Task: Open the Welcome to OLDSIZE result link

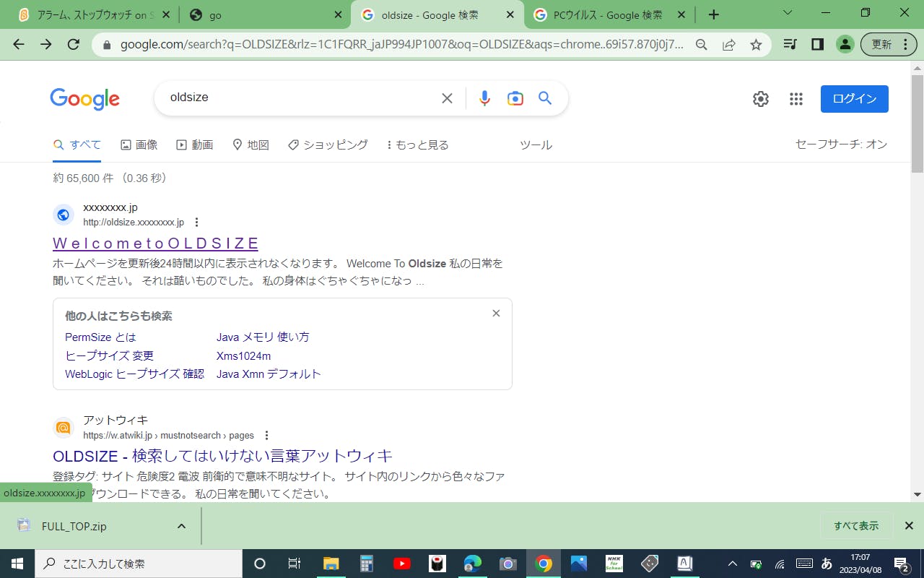Action: click(155, 243)
